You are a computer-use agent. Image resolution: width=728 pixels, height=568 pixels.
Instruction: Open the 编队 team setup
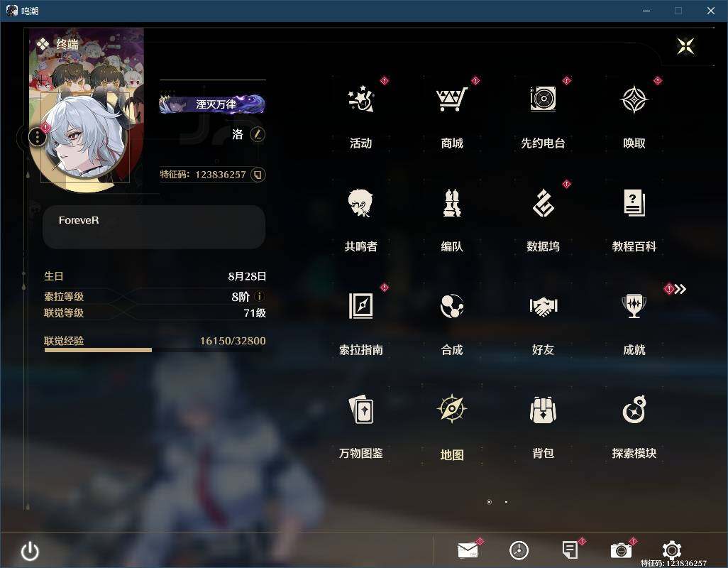click(x=452, y=218)
